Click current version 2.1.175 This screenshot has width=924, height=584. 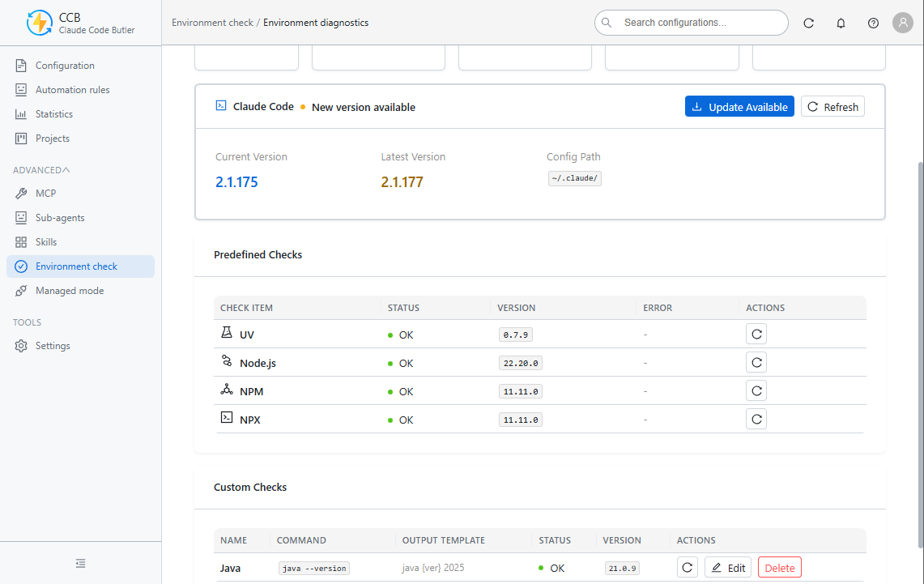click(237, 182)
